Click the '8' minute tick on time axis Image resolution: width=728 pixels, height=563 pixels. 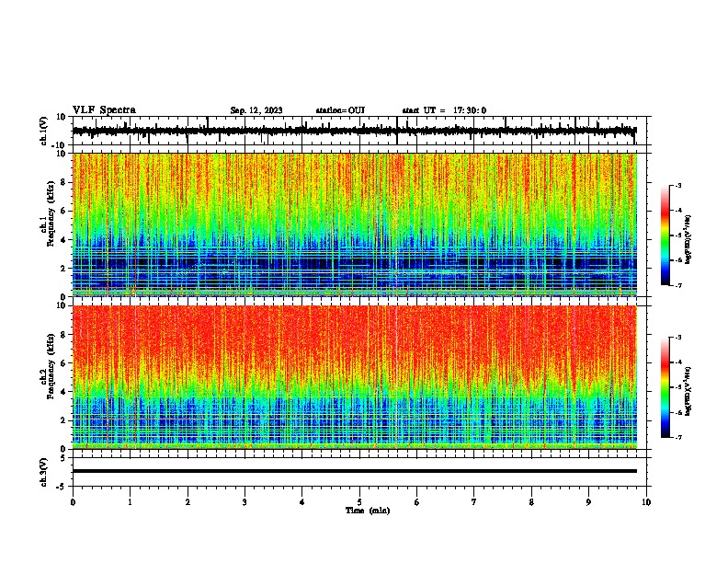tap(531, 502)
